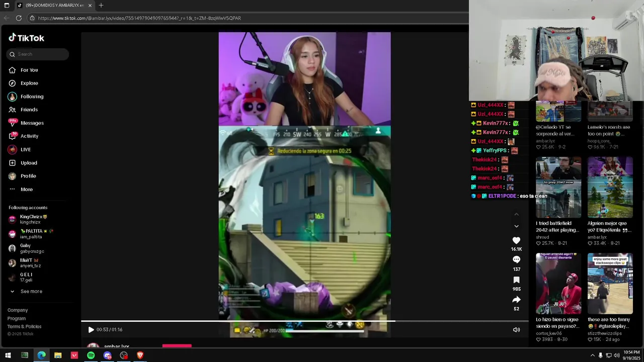Click the Program footer link

pyautogui.click(x=17, y=318)
